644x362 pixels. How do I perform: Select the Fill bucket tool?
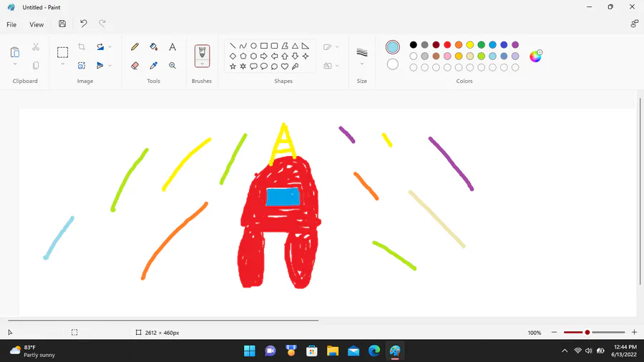(154, 47)
